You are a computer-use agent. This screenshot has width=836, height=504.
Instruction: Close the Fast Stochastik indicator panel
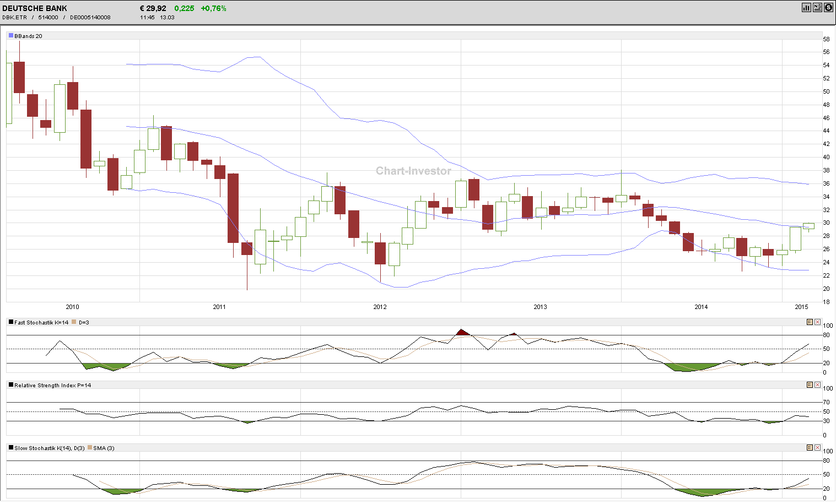pos(817,322)
